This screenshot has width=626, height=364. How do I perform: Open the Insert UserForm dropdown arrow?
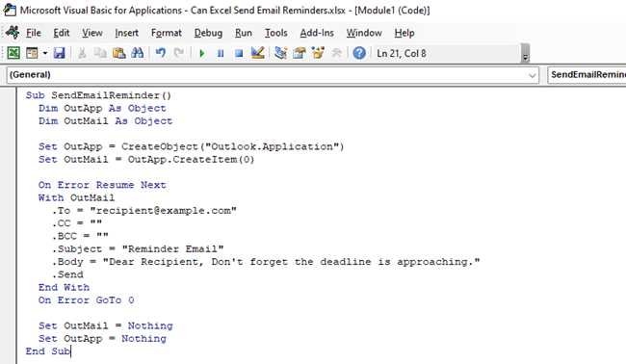coord(45,53)
